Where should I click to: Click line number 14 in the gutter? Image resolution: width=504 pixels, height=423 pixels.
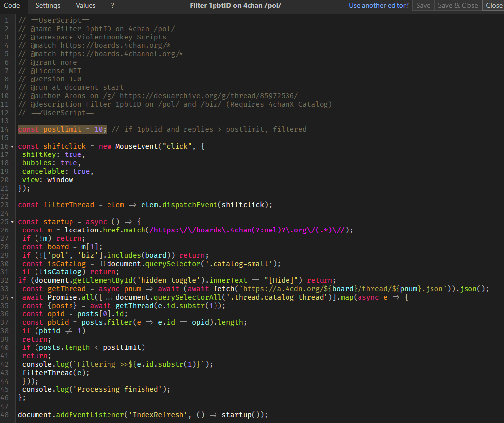5,129
